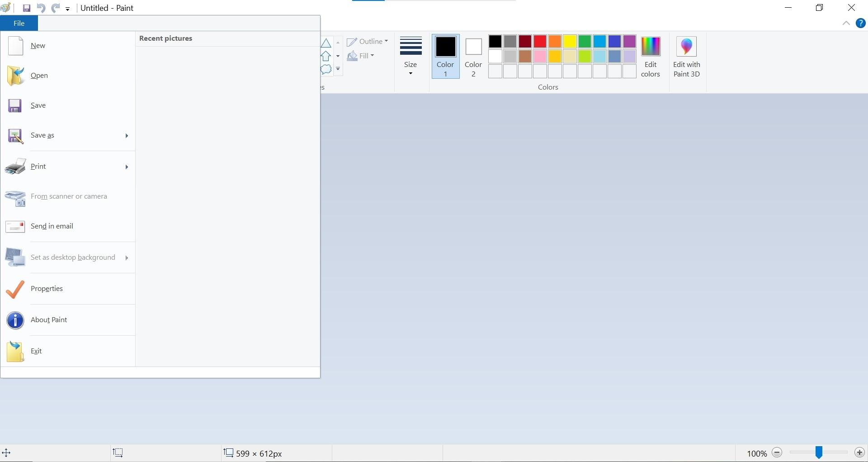Click the blue info About Paint icon
This screenshot has height=462, width=868.
pyautogui.click(x=15, y=320)
